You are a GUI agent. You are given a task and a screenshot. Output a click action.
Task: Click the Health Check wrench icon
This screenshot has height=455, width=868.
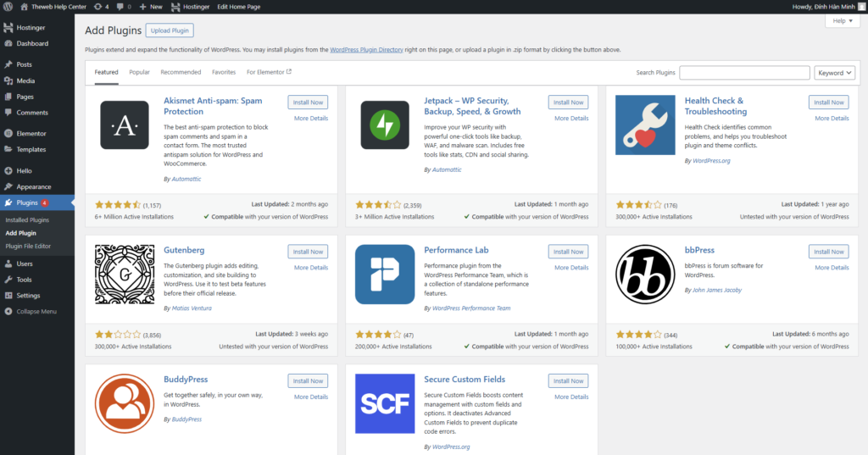(x=645, y=125)
